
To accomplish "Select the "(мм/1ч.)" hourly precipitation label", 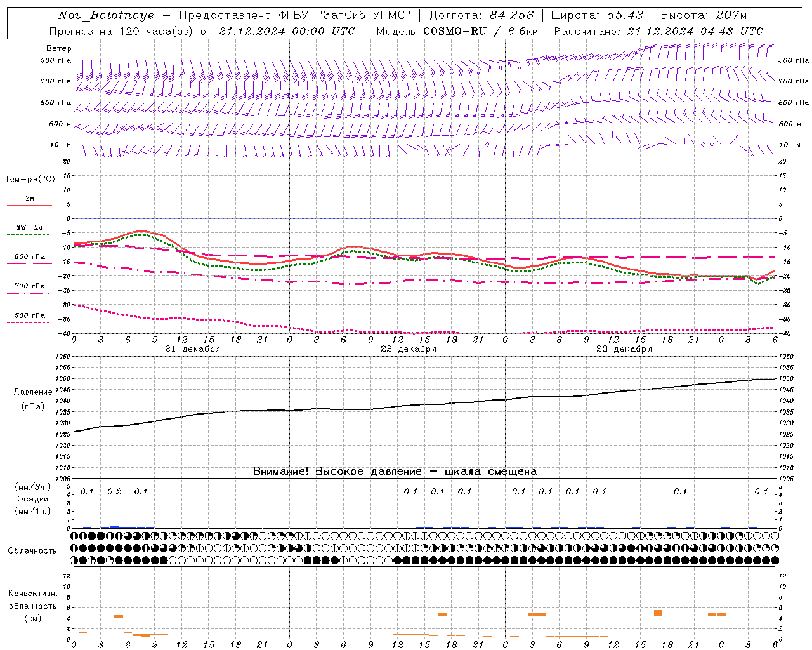I will pos(33,511).
